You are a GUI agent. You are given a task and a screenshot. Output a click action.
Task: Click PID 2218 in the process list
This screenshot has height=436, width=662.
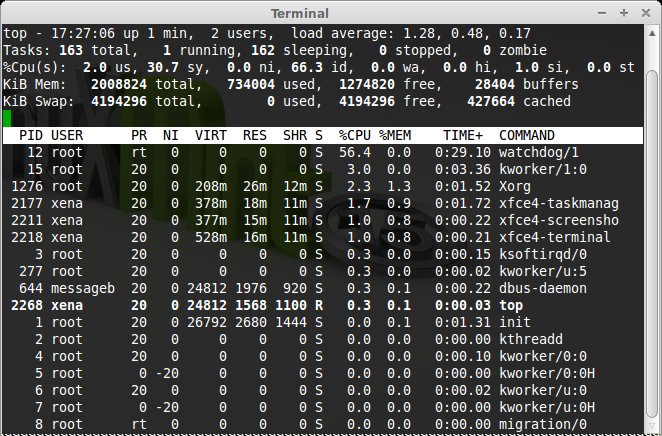click(27, 237)
